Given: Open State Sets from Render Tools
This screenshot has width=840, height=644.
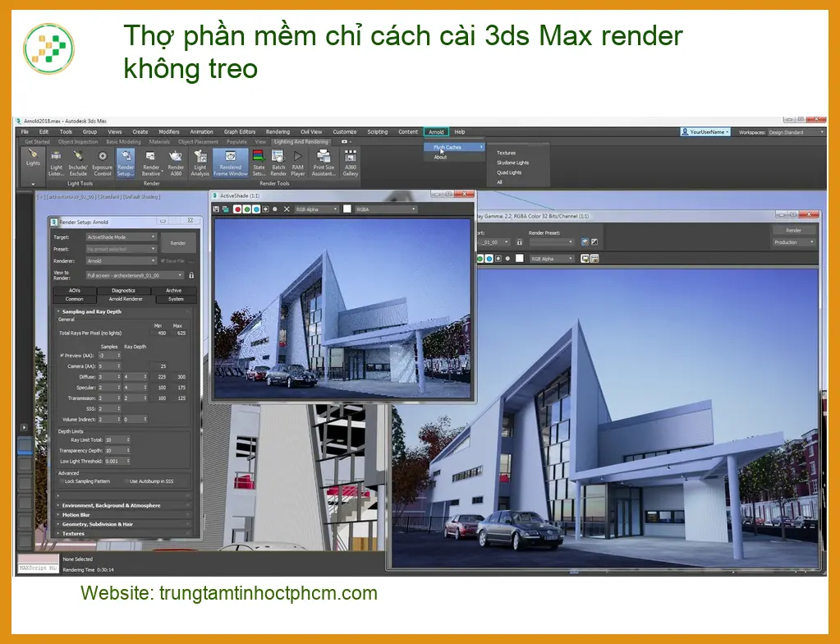Looking at the screenshot, I should pos(259,163).
